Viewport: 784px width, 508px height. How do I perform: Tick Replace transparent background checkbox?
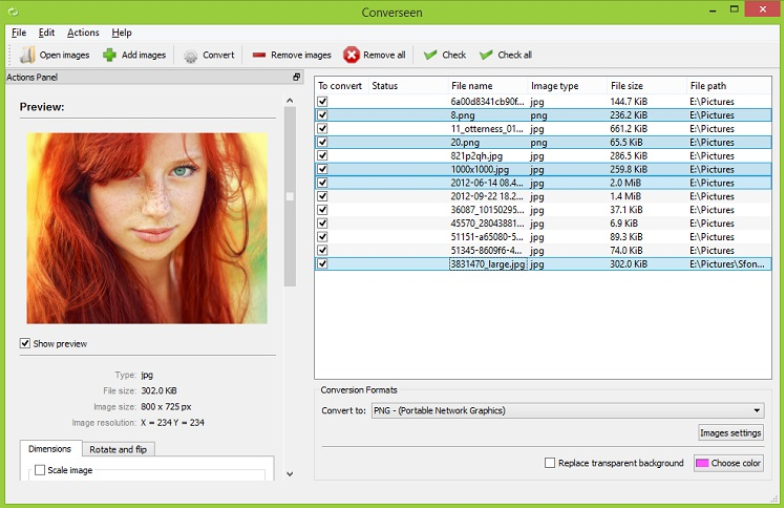tap(550, 463)
